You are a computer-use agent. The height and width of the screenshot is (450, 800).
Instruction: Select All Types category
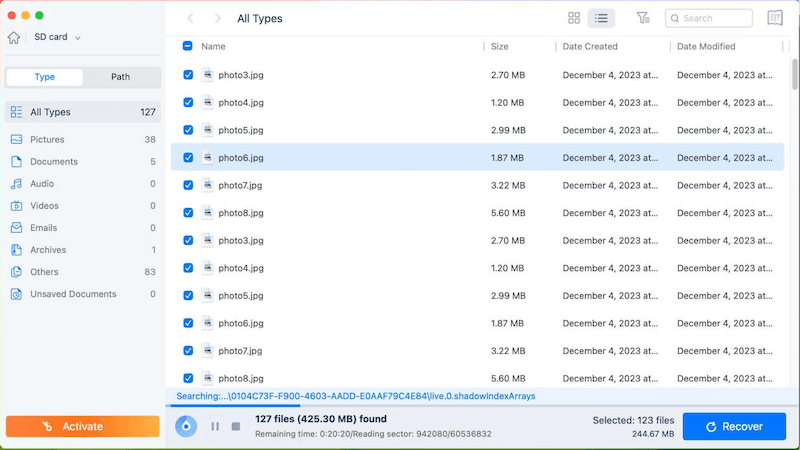point(83,112)
